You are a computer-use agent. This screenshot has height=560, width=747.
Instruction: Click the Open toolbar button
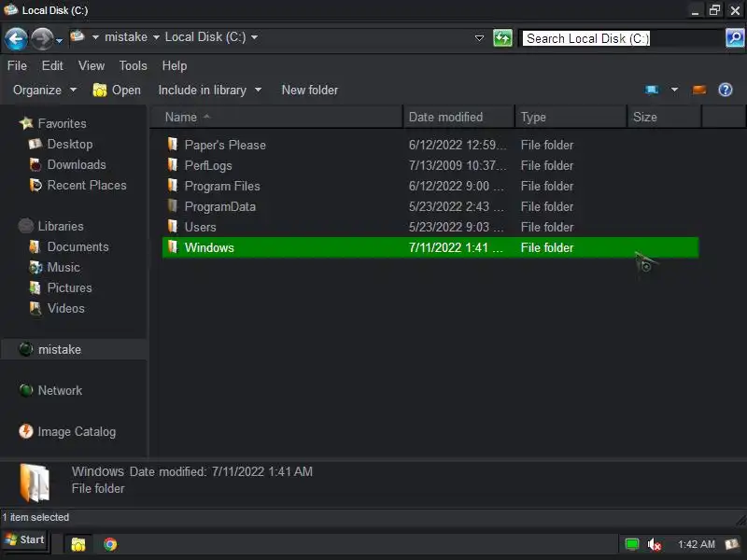point(118,90)
